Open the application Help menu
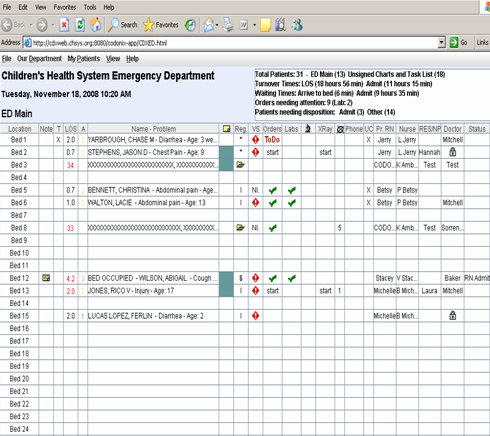Viewport: 490px width, 436px height. pyautogui.click(x=132, y=59)
